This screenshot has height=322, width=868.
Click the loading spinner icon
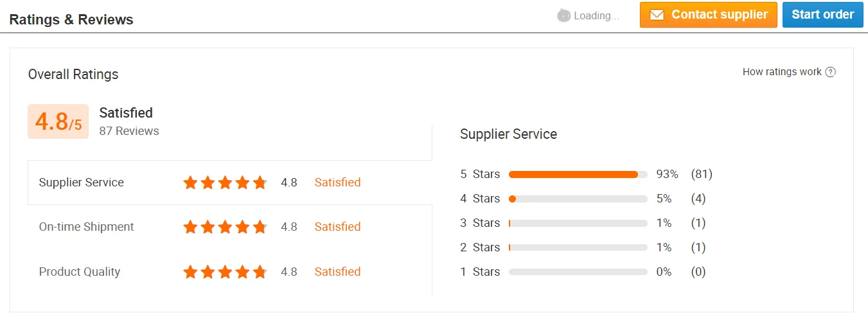pyautogui.click(x=563, y=15)
